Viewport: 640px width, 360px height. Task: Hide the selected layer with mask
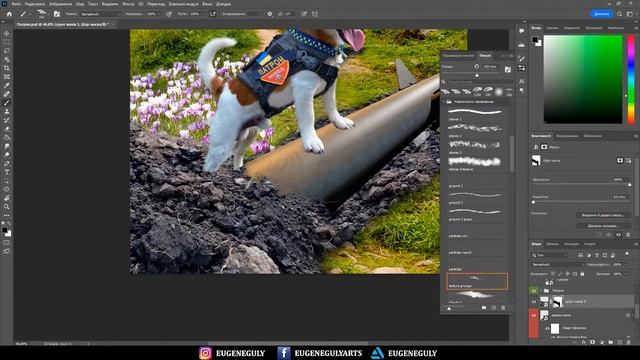pyautogui.click(x=533, y=302)
